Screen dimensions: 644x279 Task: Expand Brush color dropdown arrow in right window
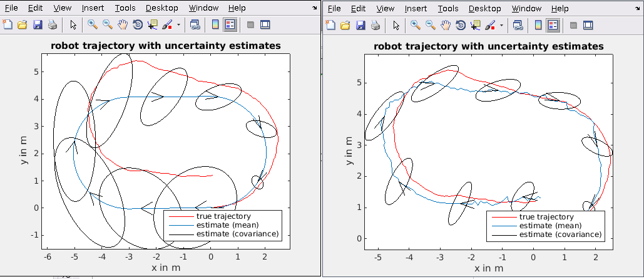[502, 26]
